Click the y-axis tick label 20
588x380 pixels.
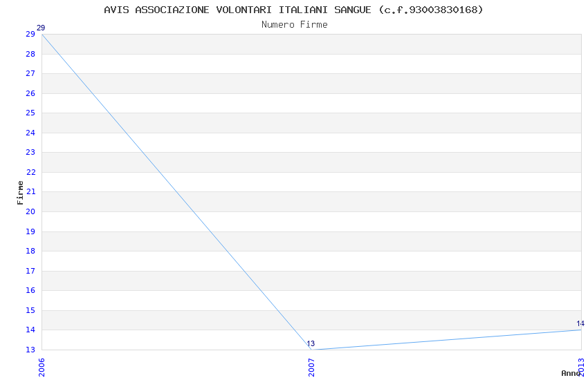(x=30, y=211)
